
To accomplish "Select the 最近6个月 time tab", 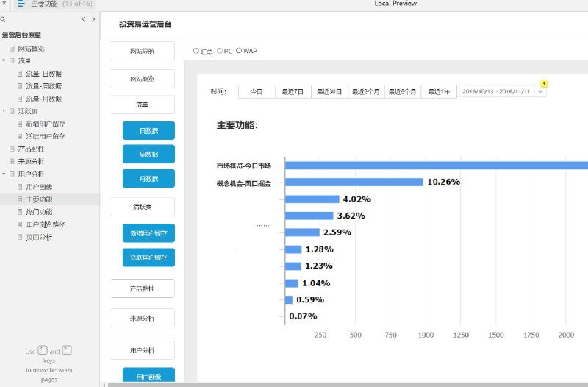I will 402,91.
